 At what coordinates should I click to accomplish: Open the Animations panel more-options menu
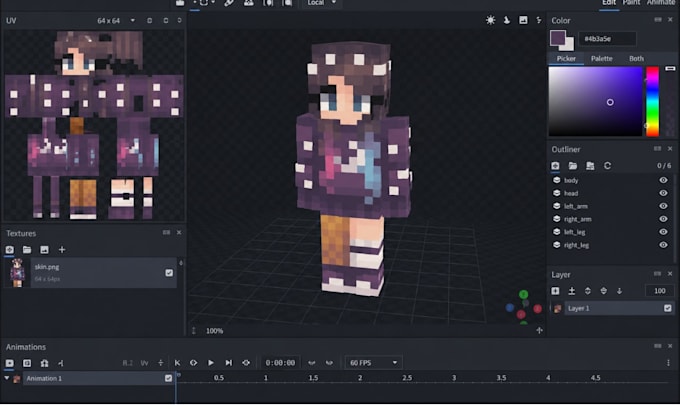(668, 363)
